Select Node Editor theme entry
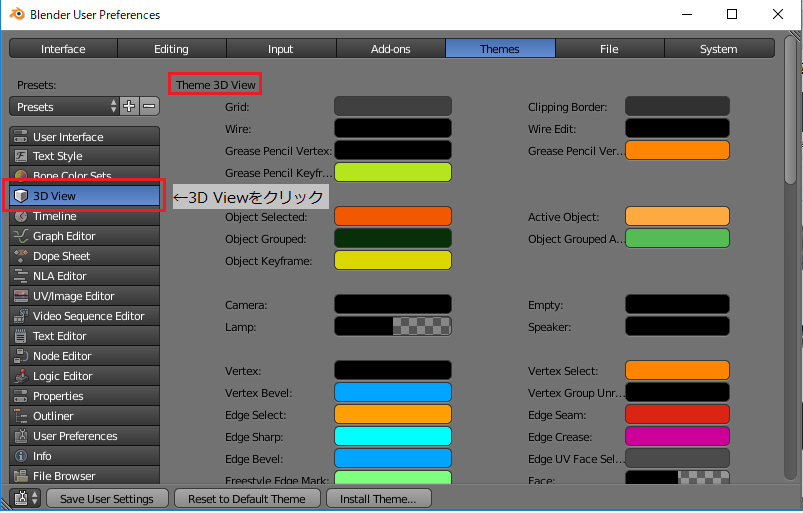Screen dimensions: 803x513 click(84, 356)
